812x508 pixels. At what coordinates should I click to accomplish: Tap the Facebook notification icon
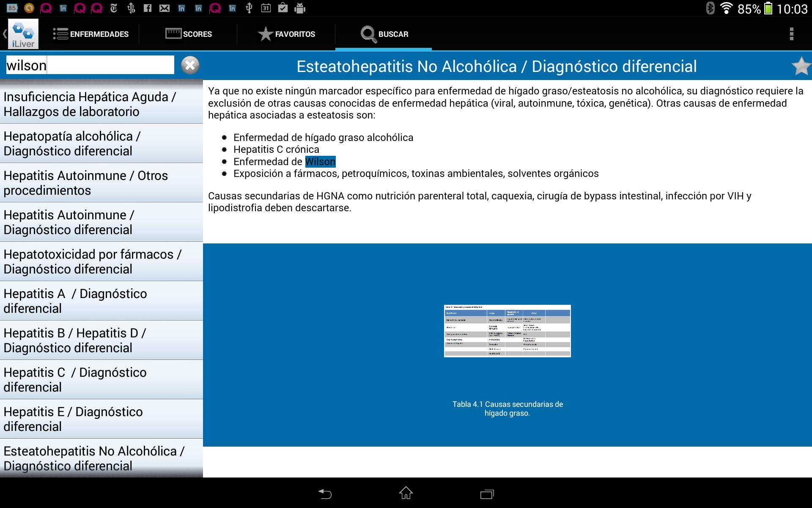tap(148, 8)
